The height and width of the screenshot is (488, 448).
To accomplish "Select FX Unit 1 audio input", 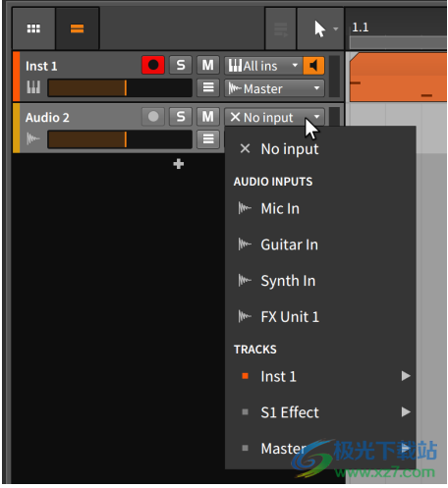I will tap(320, 317).
